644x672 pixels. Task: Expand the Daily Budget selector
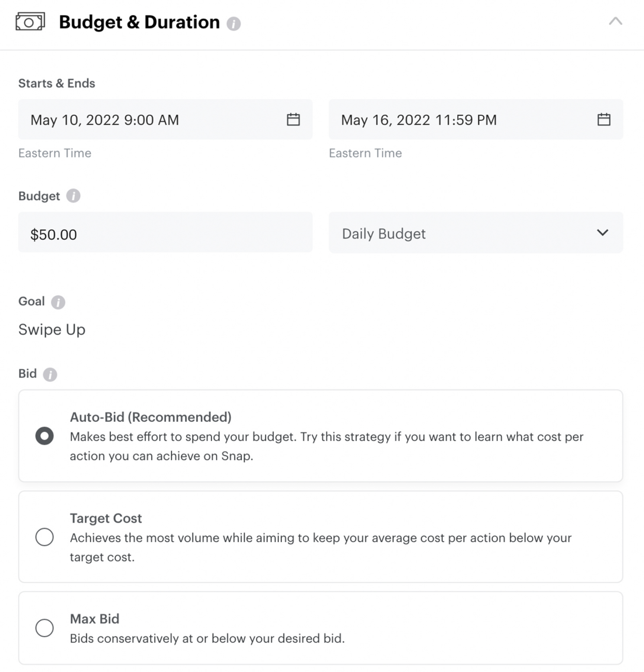point(476,233)
